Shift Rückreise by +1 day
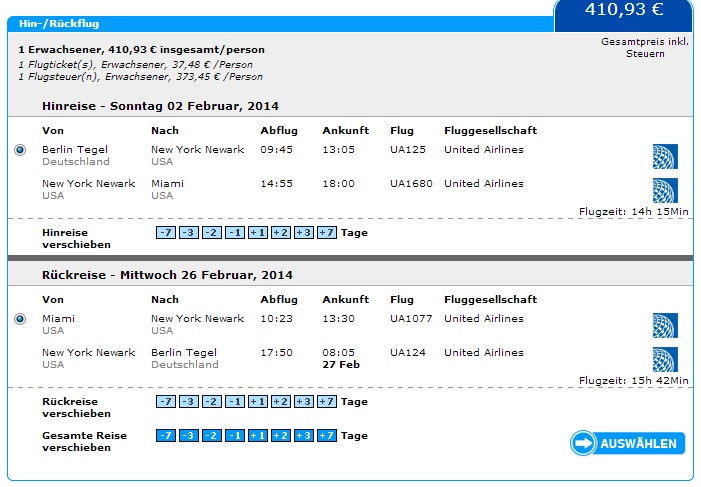The image size is (701, 487). coord(258,402)
